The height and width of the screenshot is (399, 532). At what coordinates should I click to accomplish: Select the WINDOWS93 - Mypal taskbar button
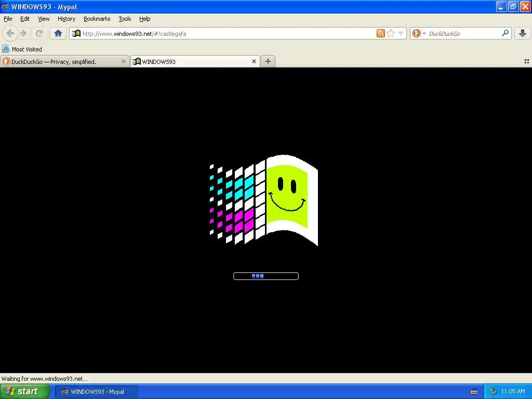coord(97,392)
